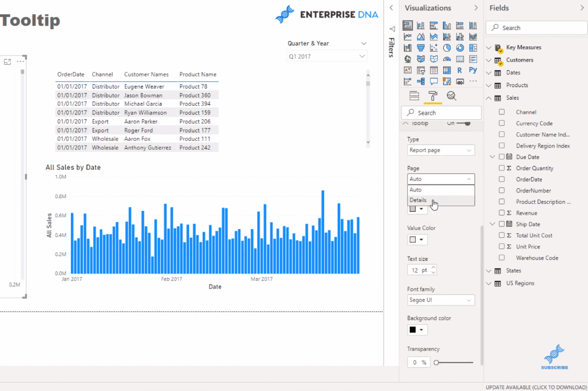Select the Decomposition tree visual
This screenshot has height=391, width=588.
(x=421, y=81)
